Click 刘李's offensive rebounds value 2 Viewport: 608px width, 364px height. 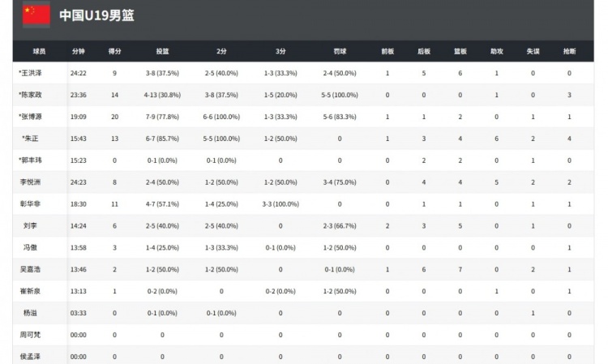(x=387, y=225)
